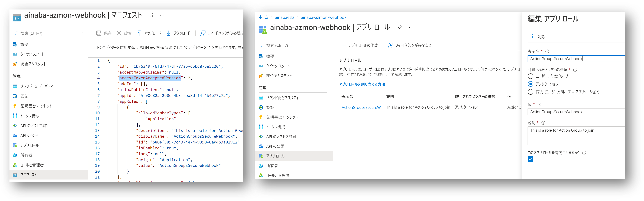644x201 pixels.
Task: Collapse the App Roles window sidebar
Action: click(328, 45)
